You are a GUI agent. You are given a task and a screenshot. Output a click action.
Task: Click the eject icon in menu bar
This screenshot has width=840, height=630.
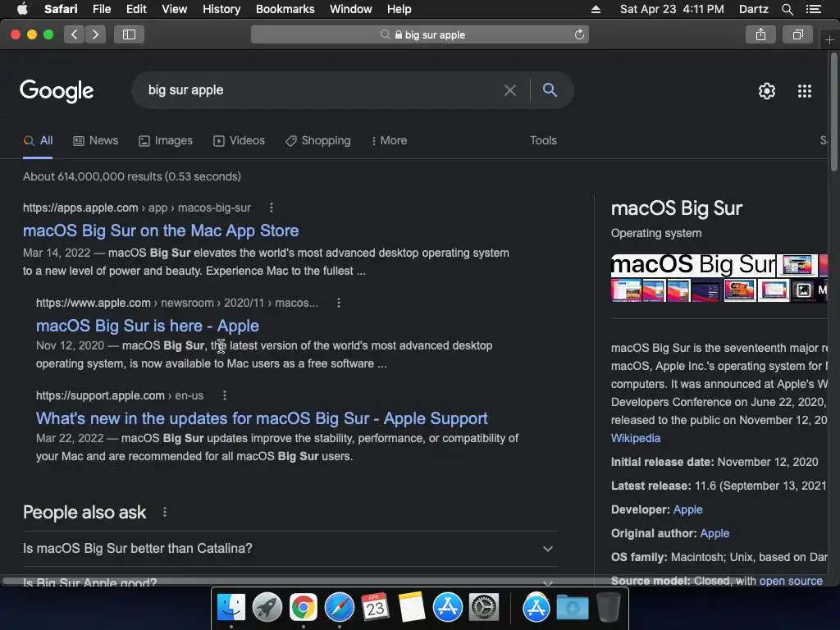[x=596, y=9]
